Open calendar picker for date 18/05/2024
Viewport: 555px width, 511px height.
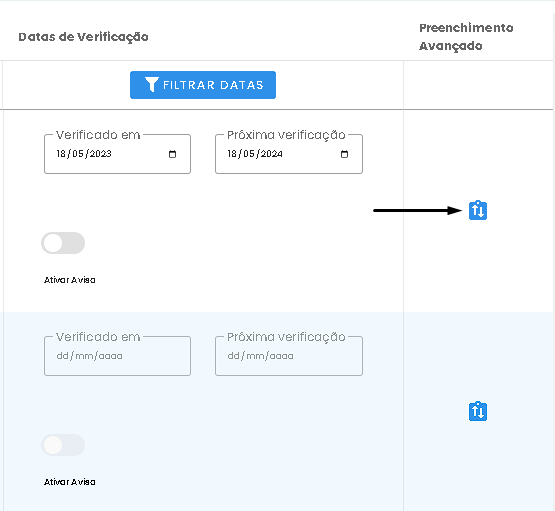click(x=344, y=154)
